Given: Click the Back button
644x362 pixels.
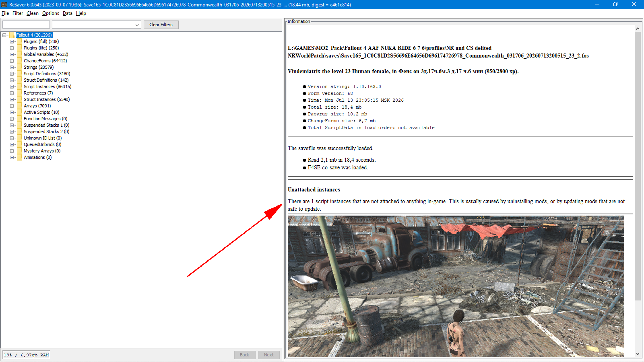Looking at the screenshot, I should [x=245, y=355].
